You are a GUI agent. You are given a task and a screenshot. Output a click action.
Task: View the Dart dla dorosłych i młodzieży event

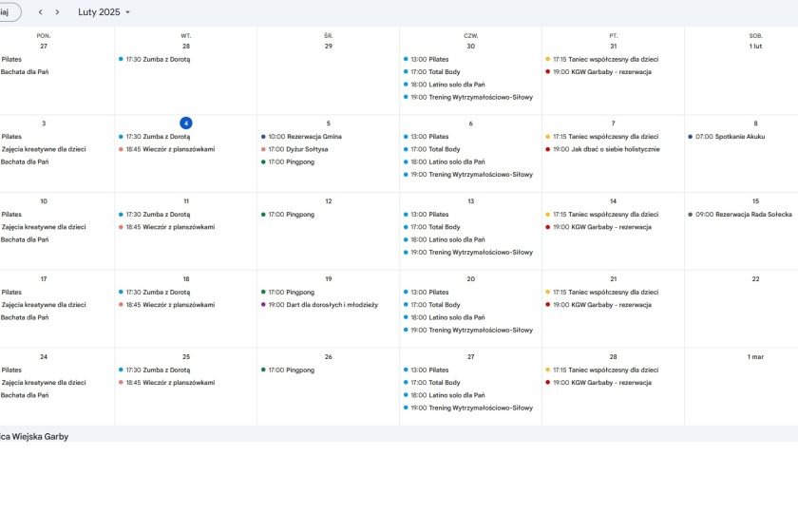[x=322, y=305]
